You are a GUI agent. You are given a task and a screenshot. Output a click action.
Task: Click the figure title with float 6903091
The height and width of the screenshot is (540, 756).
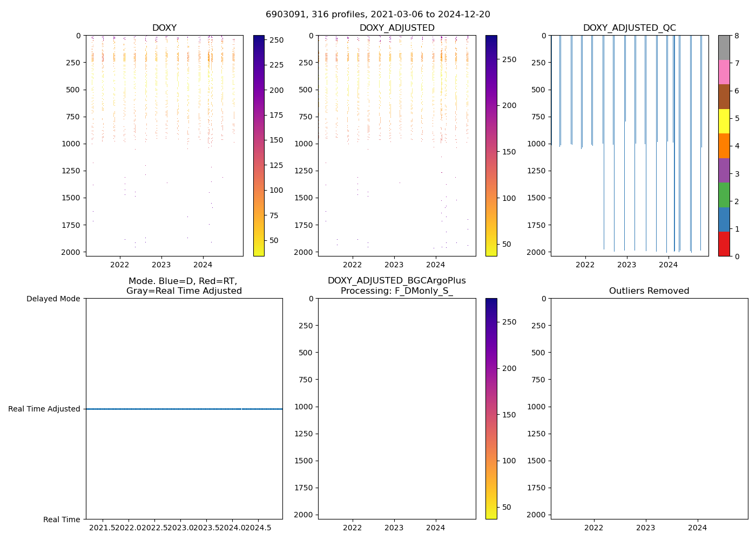click(378, 15)
